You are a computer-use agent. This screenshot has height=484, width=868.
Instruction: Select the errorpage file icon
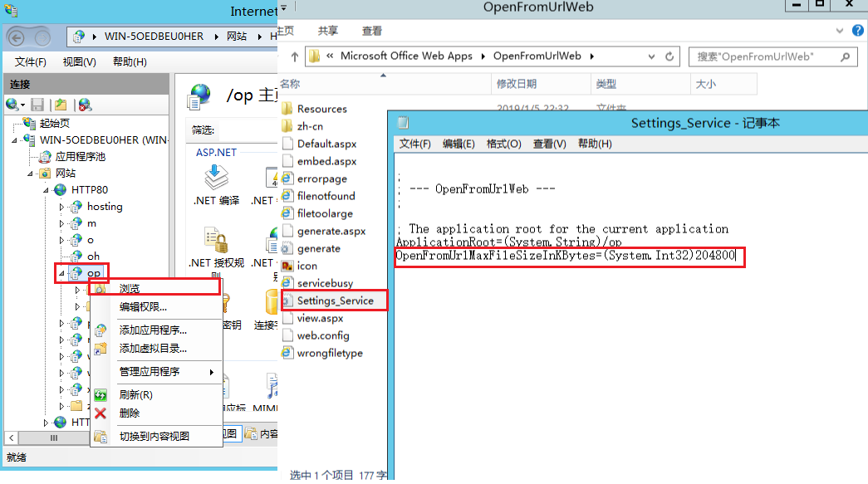(x=287, y=178)
